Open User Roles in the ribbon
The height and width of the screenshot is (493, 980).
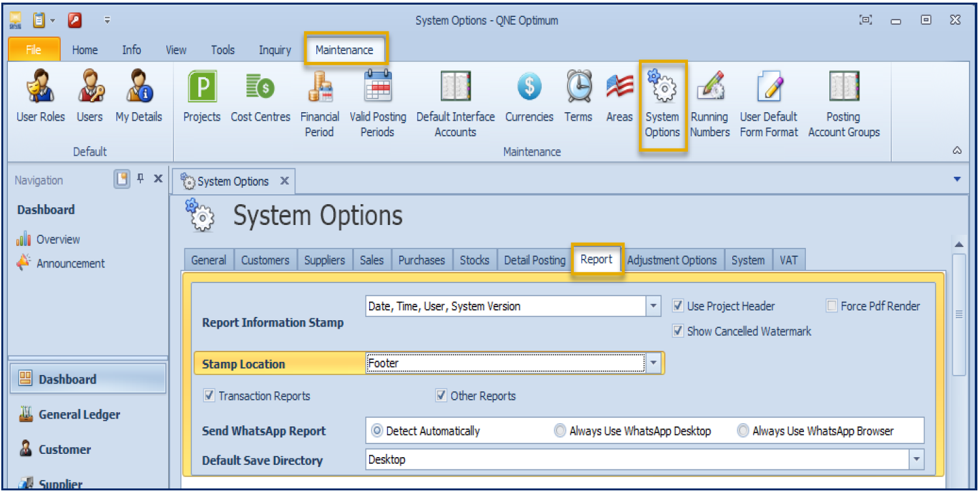(x=40, y=97)
